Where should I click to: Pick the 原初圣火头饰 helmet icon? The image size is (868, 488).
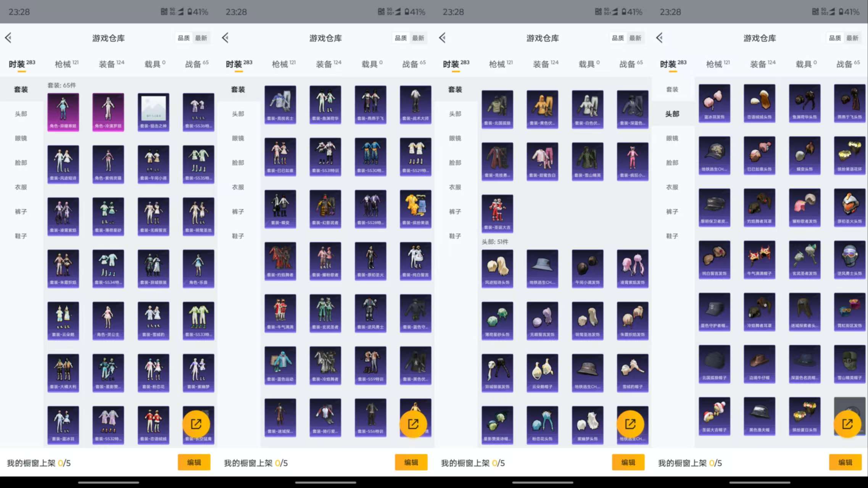pos(849,207)
